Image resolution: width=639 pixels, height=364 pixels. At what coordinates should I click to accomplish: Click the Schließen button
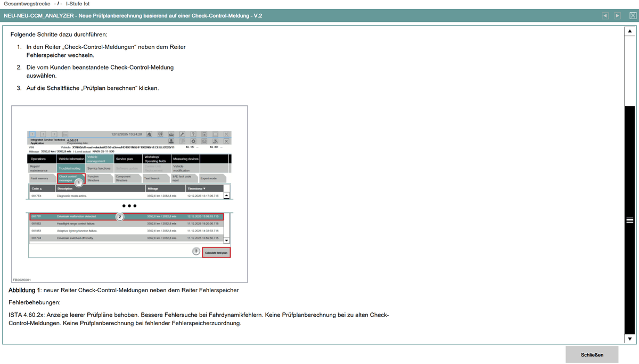coord(592,354)
